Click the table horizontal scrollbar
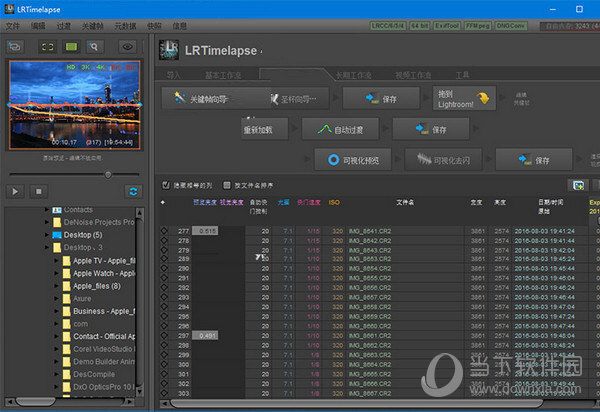Viewport: 600px width, 412px height. pos(356,403)
